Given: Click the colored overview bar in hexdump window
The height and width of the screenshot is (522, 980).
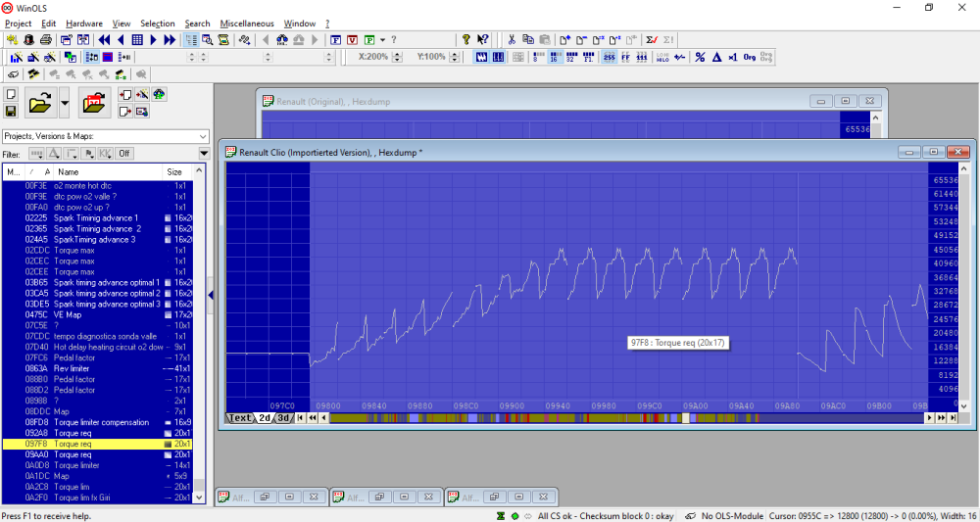Looking at the screenshot, I should tap(626, 418).
